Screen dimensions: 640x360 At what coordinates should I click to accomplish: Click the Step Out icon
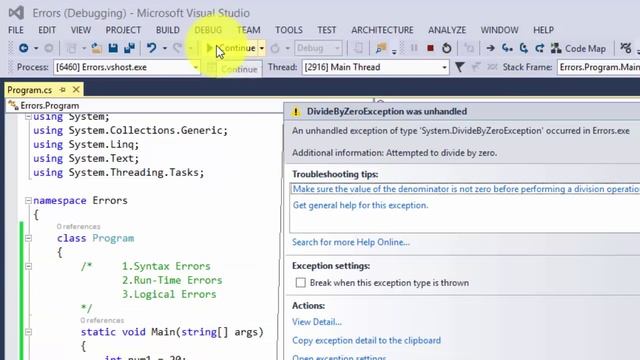pos(540,48)
